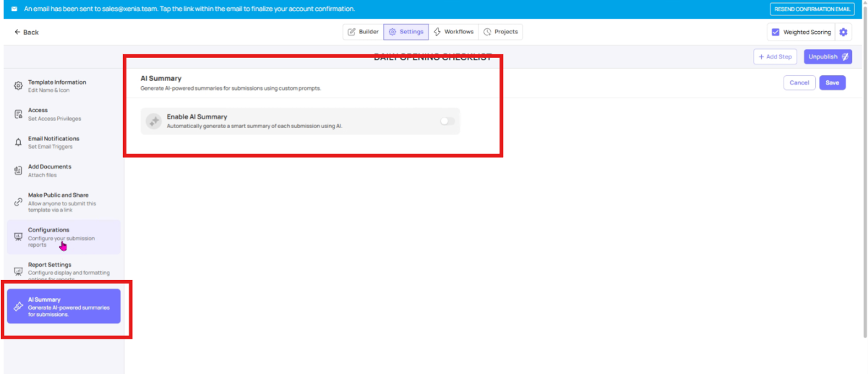
Task: Click the Cancel button
Action: pyautogui.click(x=799, y=82)
